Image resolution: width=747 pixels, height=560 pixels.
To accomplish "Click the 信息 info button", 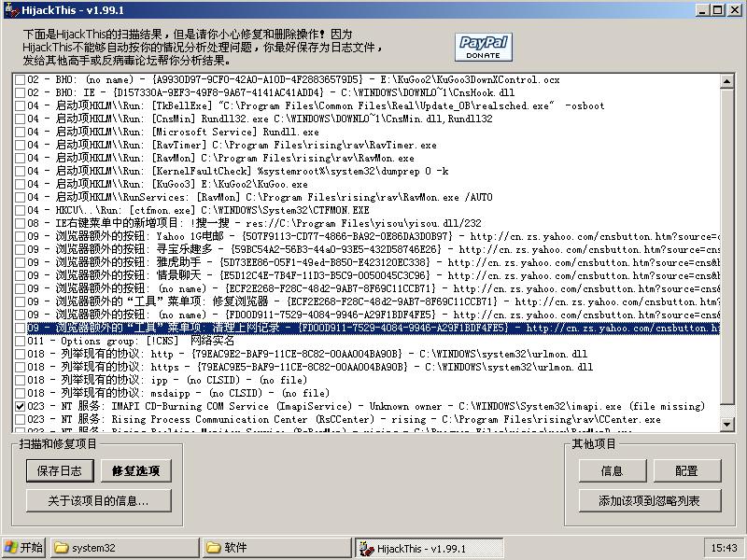I will pyautogui.click(x=613, y=470).
